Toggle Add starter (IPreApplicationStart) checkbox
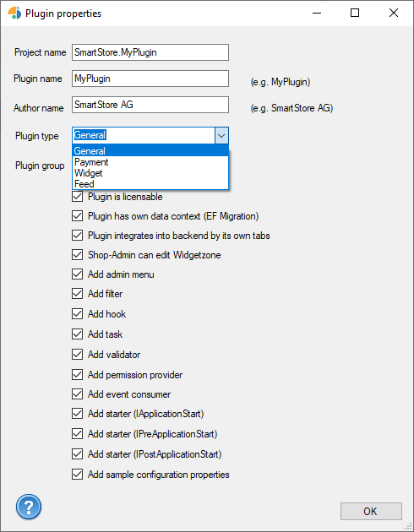Viewport: 414px width, 532px height. coord(78,433)
